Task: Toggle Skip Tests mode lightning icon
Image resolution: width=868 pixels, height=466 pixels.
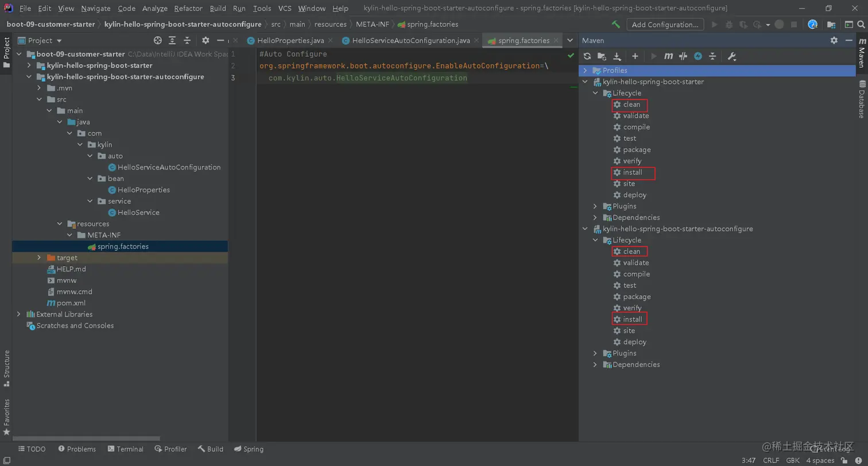Action: tap(698, 56)
